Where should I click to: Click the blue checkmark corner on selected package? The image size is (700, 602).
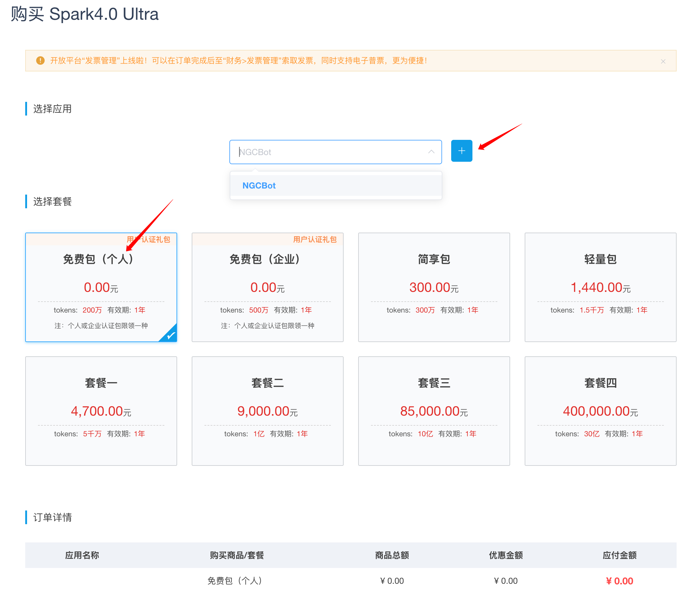click(x=171, y=335)
